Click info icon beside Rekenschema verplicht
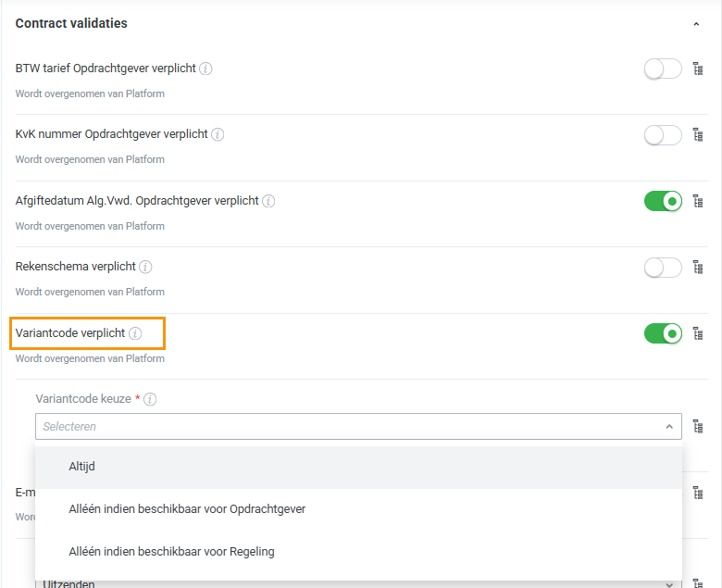The image size is (722, 588). (x=145, y=267)
